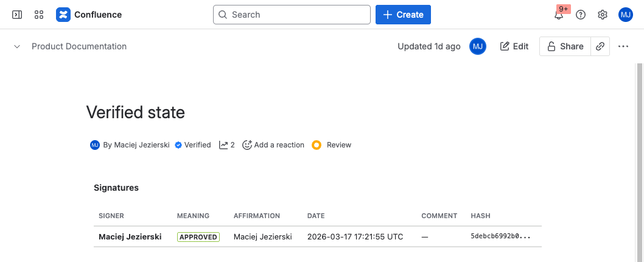Copy page link icon
Screen dimensions: 644x262
click(x=600, y=46)
